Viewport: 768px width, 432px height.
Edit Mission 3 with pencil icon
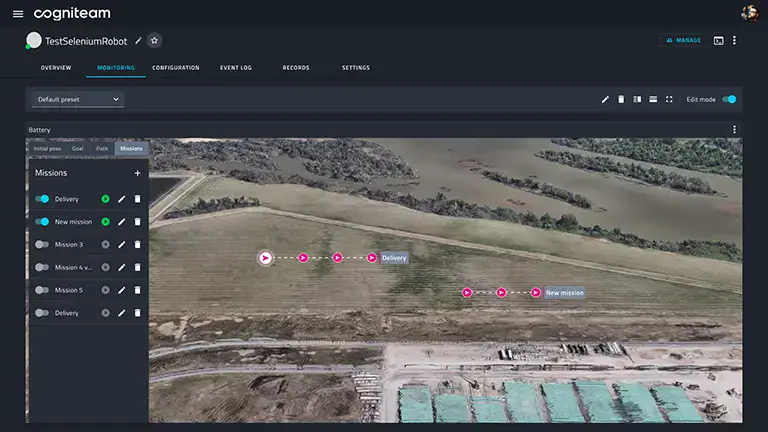click(x=121, y=244)
